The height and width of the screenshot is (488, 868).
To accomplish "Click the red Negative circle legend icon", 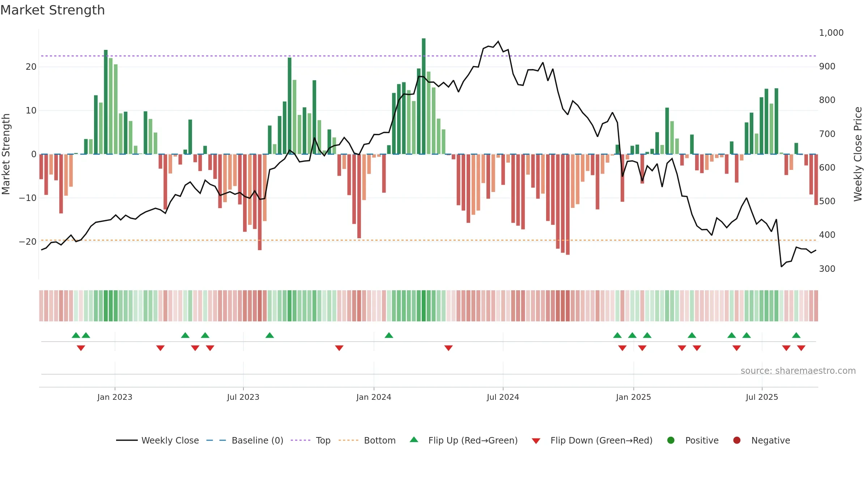I will (x=737, y=440).
